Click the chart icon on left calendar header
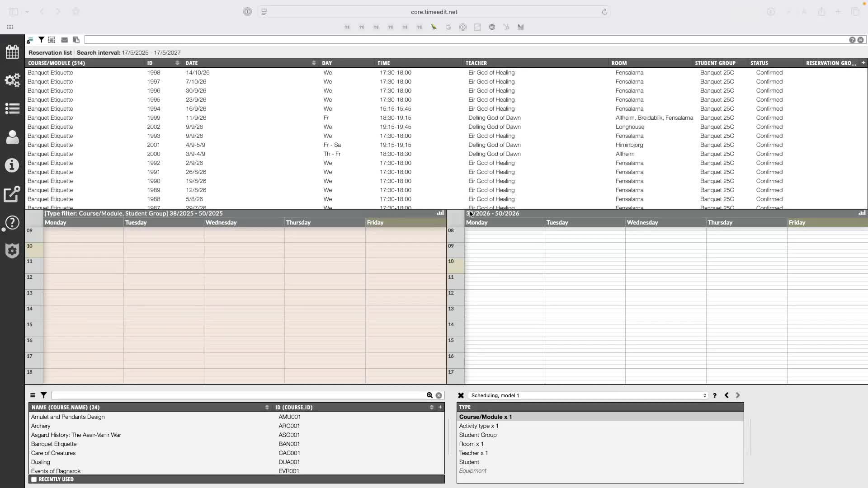This screenshot has height=488, width=868. [440, 213]
